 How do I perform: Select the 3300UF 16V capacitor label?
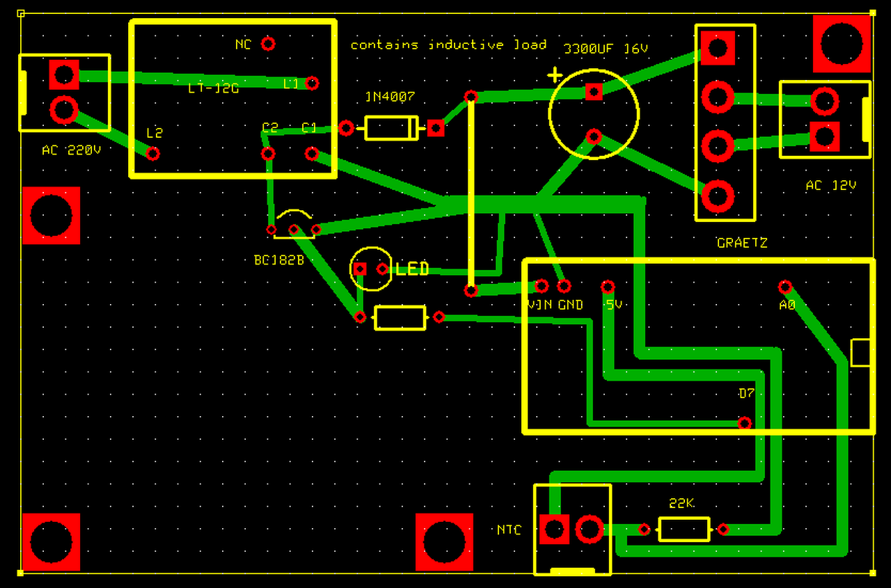pos(606,49)
